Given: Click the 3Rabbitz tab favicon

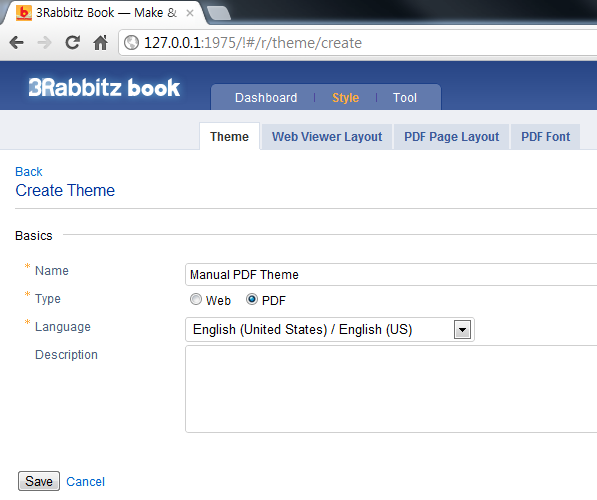Looking at the screenshot, I should click(x=24, y=13).
